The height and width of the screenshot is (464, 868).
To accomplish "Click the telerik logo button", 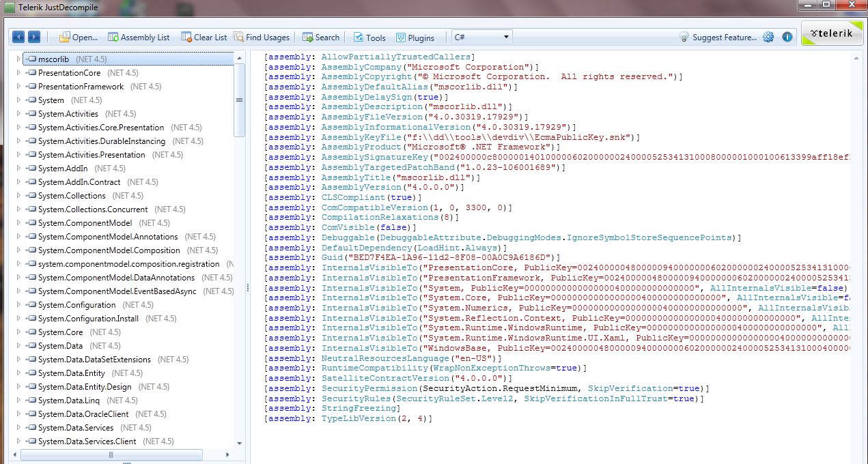I will click(x=832, y=32).
